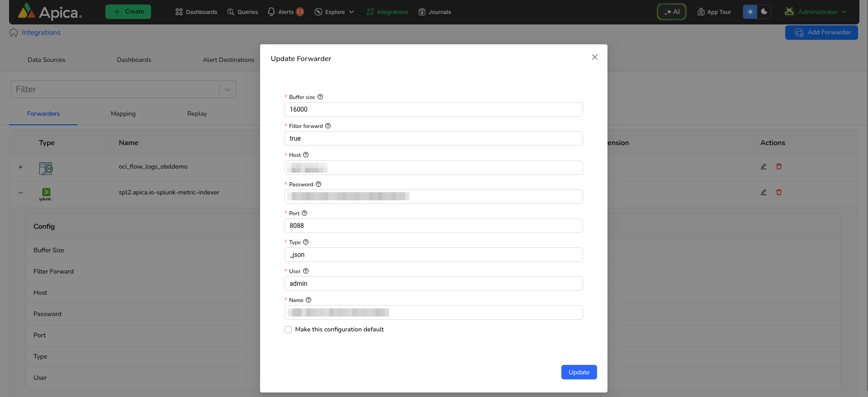Screen dimensions: 868x397
Task: Click the Port field help icon
Action: 304,213
